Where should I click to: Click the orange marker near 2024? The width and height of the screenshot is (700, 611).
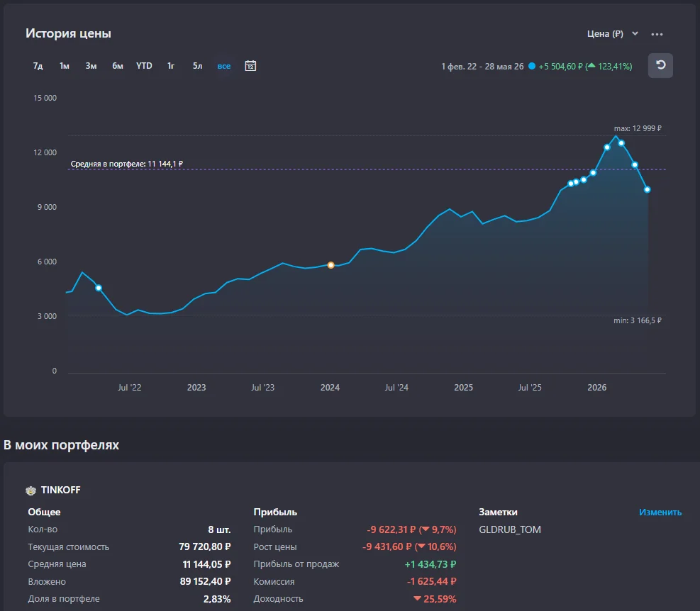pos(330,265)
